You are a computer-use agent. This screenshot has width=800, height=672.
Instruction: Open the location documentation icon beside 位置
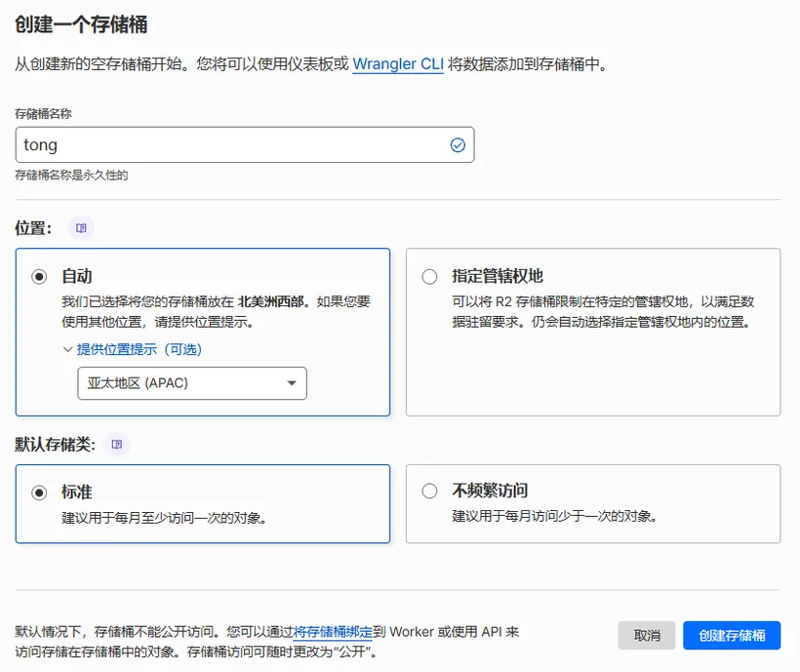pyautogui.click(x=81, y=228)
